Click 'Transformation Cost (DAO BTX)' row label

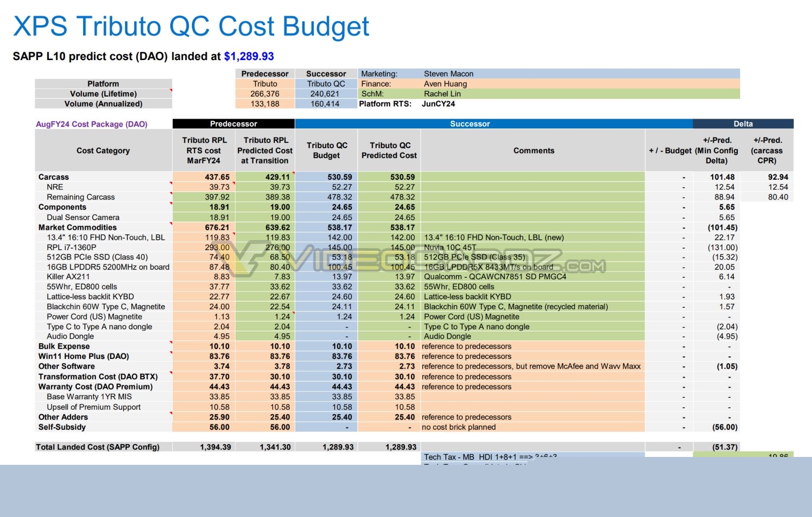[98, 377]
